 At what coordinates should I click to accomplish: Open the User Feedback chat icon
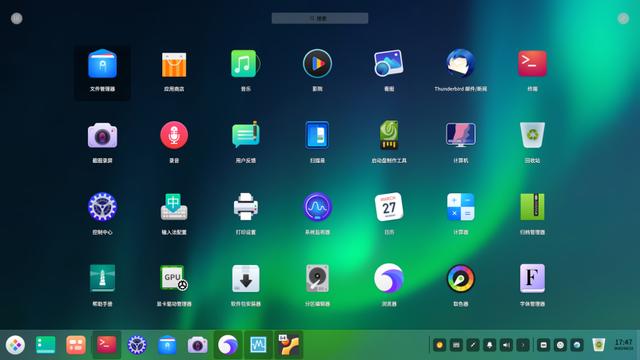(245, 135)
